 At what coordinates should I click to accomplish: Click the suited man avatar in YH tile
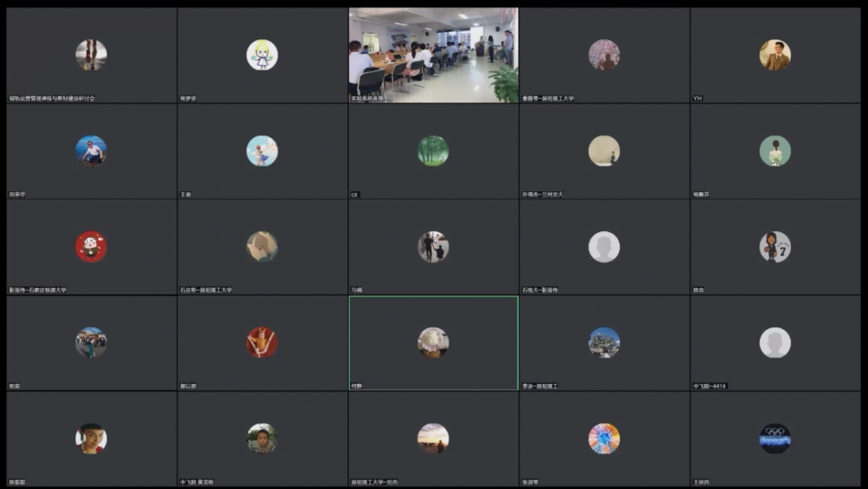(775, 55)
